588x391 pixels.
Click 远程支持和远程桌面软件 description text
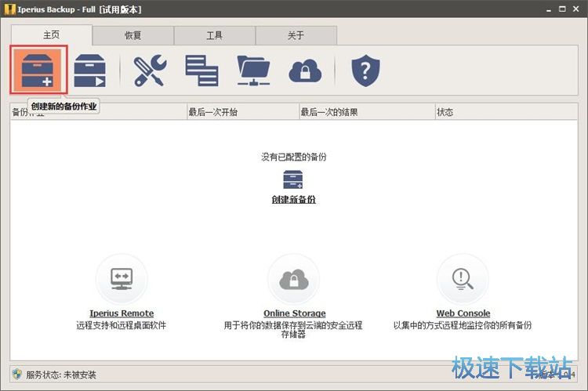(121, 325)
